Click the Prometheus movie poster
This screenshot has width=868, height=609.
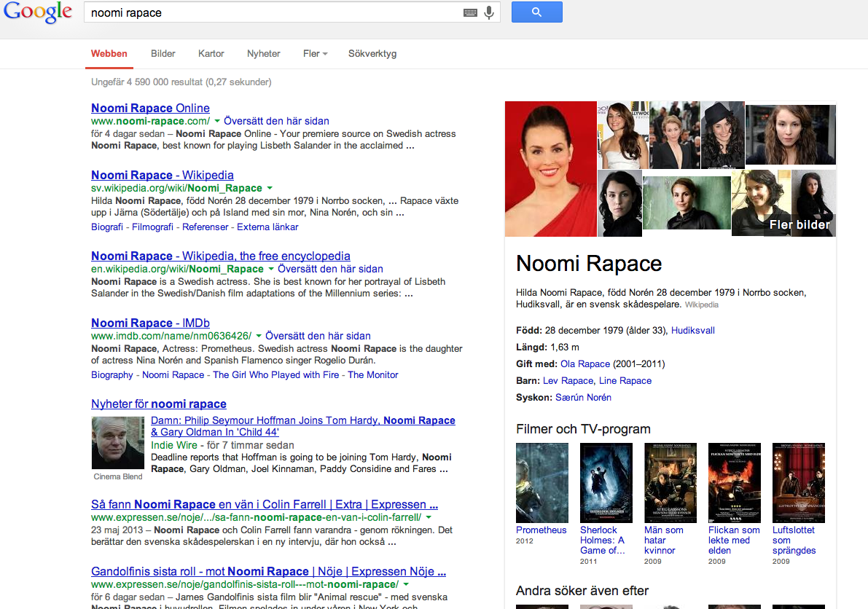542,483
